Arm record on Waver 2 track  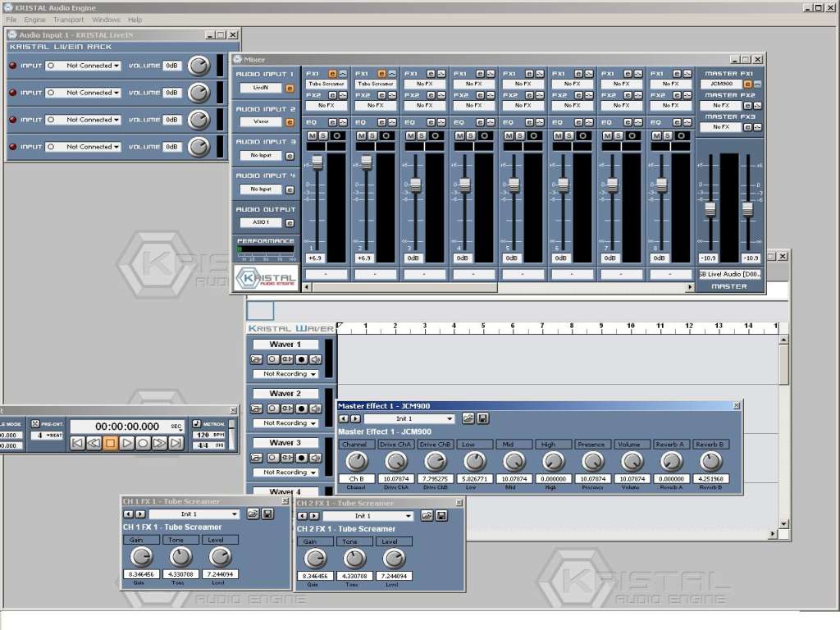[x=302, y=409]
